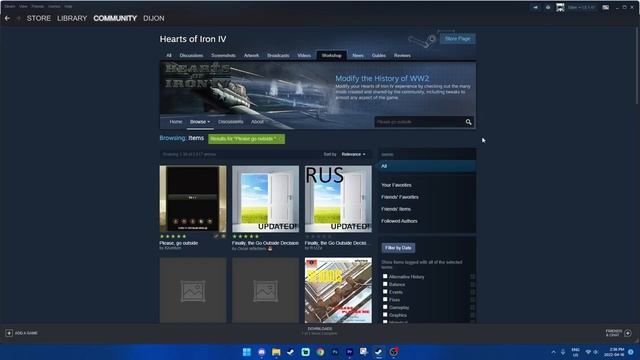This screenshot has height=360, width=640.
Task: Check the Graphics tag filter
Action: (385, 315)
